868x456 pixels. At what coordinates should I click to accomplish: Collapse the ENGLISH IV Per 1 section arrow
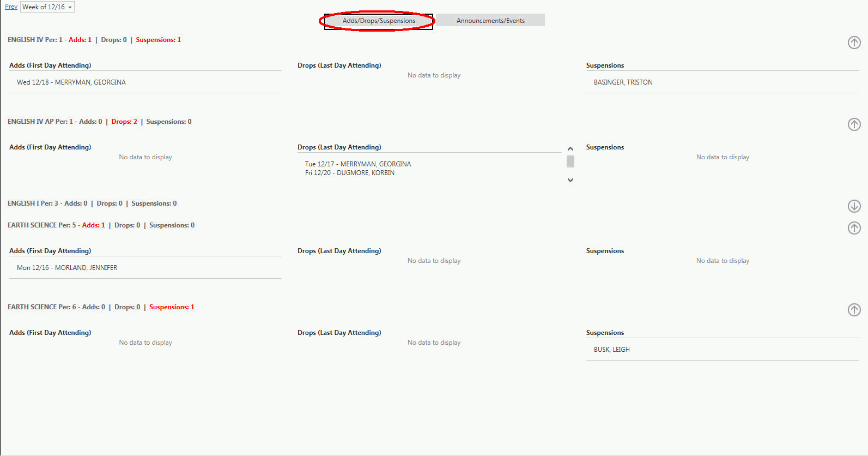point(854,43)
